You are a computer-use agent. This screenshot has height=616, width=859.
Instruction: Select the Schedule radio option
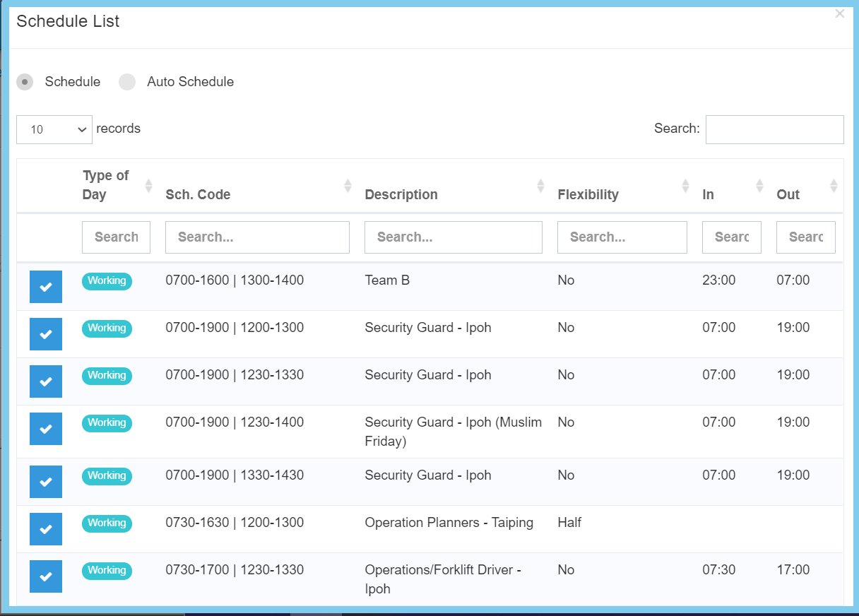[25, 82]
